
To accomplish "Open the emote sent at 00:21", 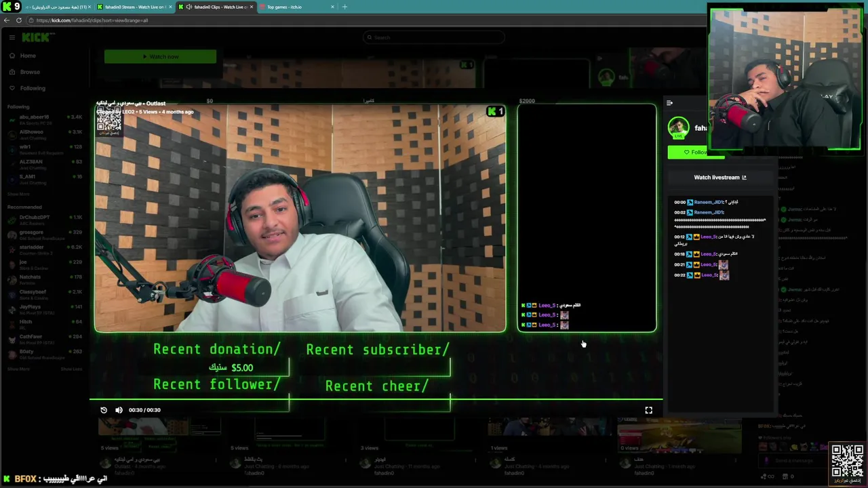I will point(724,264).
